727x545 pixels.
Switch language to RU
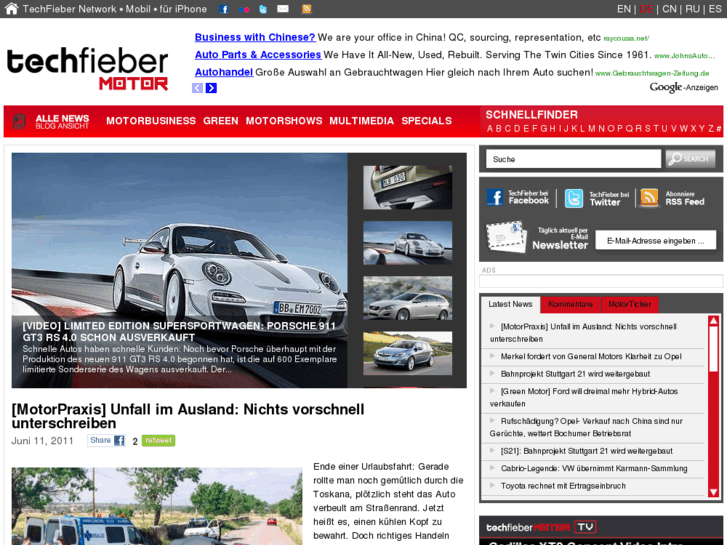[x=692, y=9]
